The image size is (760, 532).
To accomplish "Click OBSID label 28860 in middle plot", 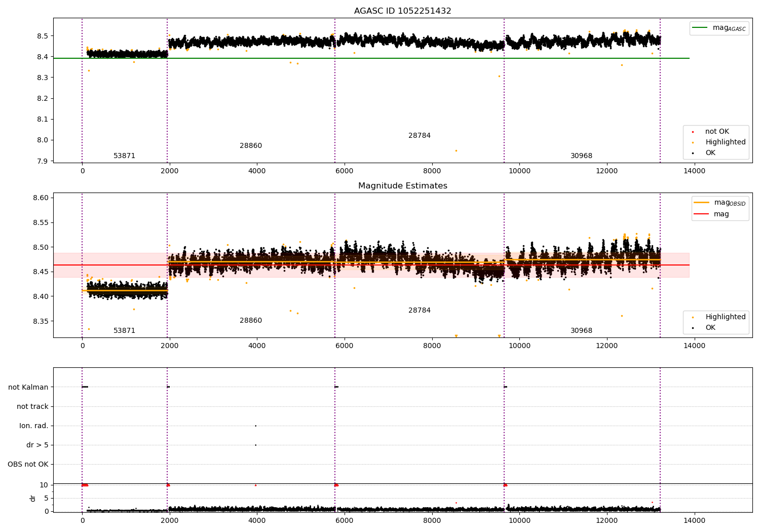I will pos(251,321).
